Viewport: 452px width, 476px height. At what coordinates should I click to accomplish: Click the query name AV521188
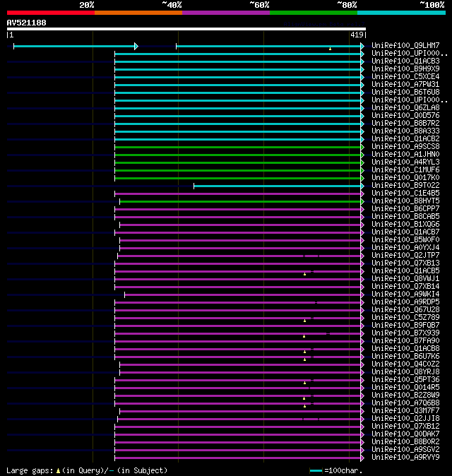point(26,23)
